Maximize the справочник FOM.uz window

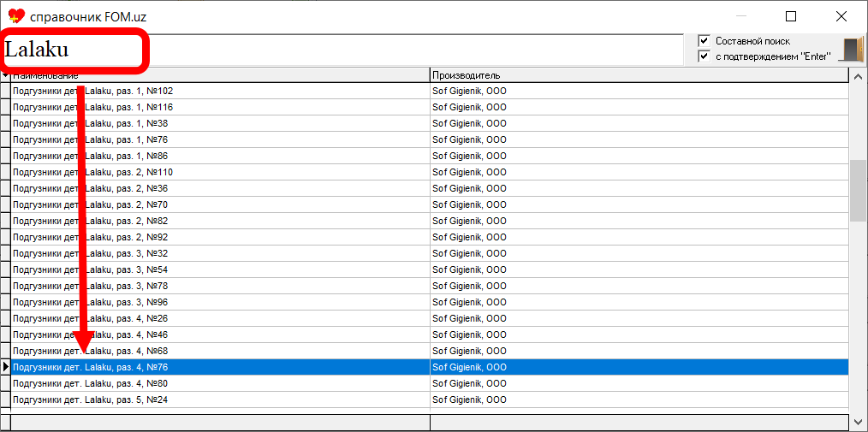(791, 16)
